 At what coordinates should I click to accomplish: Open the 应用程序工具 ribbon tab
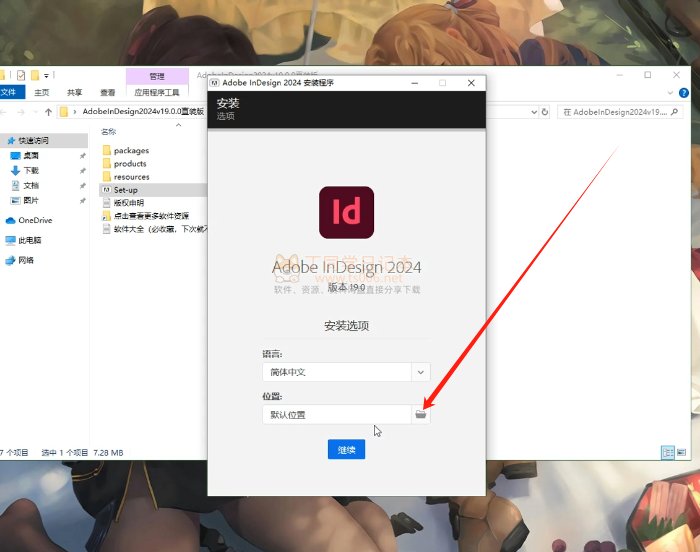[157, 92]
